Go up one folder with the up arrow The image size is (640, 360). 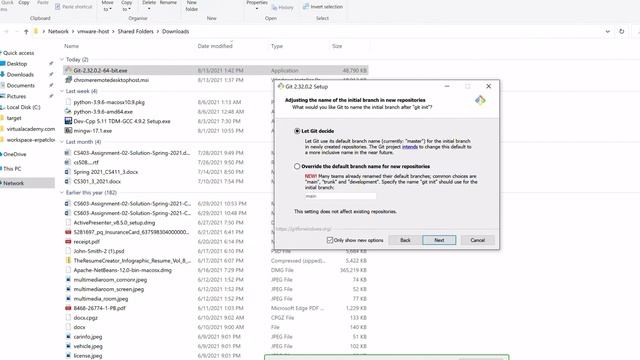click(x=26, y=31)
